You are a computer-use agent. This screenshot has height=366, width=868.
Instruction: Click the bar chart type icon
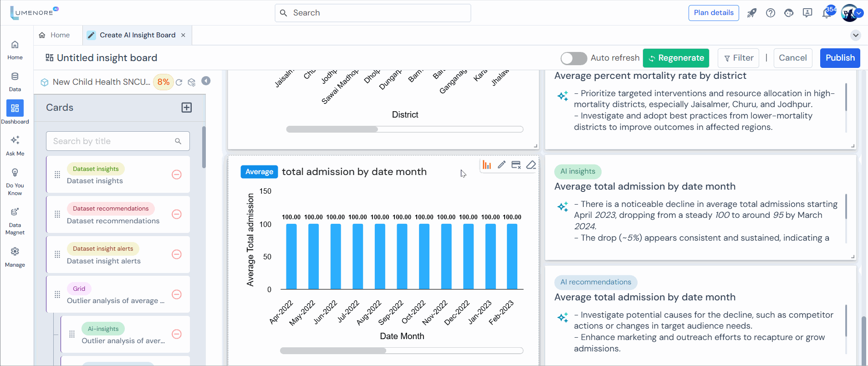click(x=487, y=165)
